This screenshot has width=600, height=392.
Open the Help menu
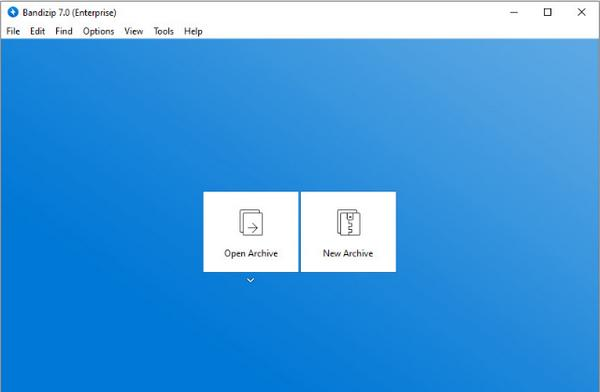pyautogui.click(x=193, y=31)
